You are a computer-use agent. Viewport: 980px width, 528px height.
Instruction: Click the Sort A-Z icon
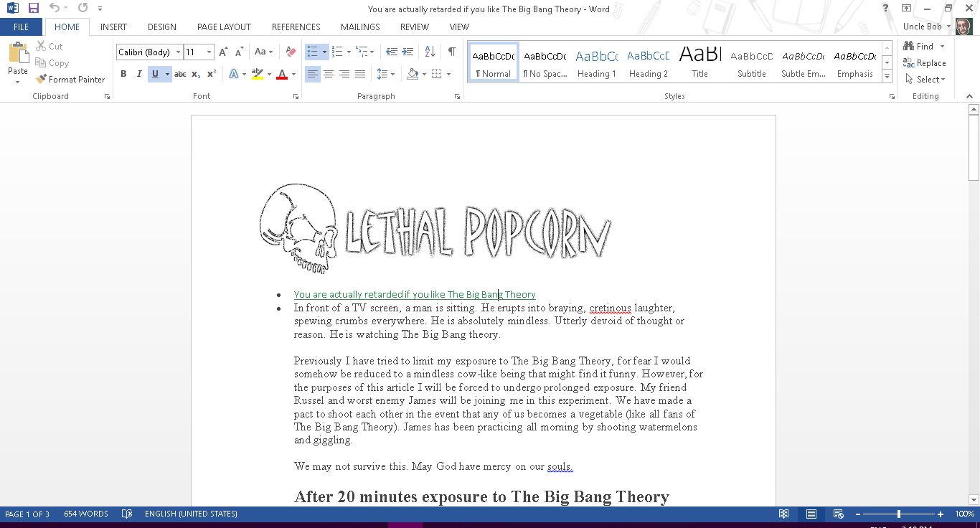click(430, 52)
